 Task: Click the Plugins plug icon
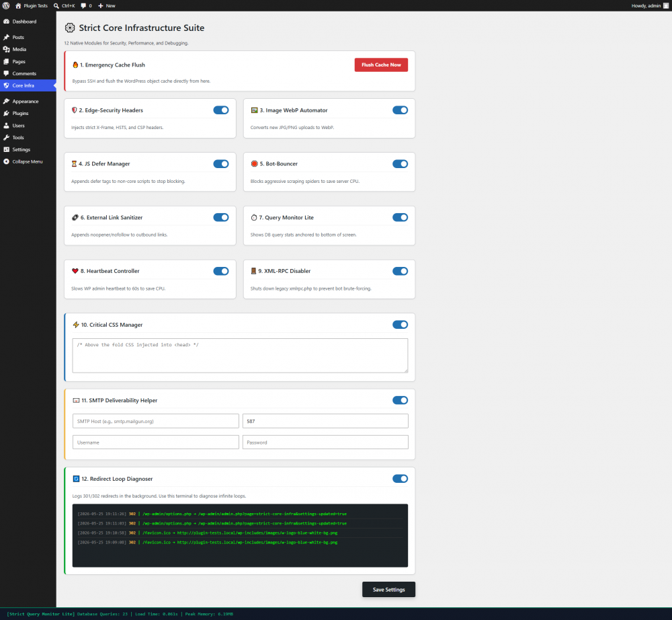pos(7,113)
